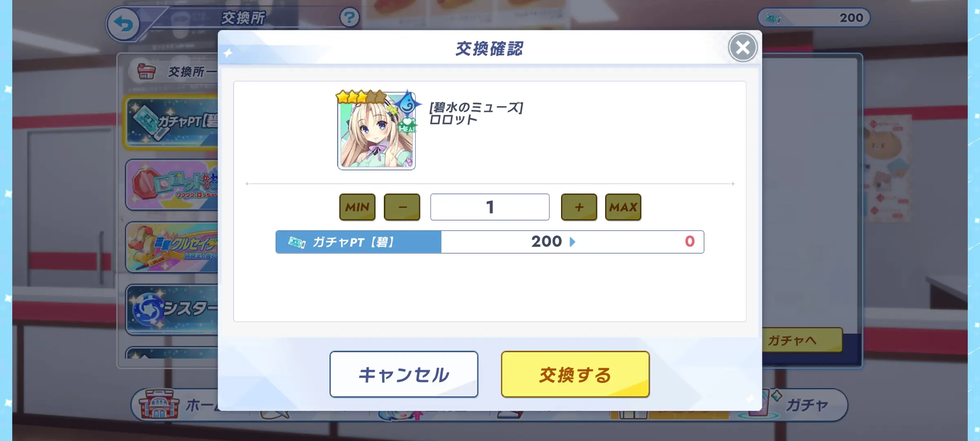
Task: Decrease quantity with the minus button
Action: pos(402,207)
